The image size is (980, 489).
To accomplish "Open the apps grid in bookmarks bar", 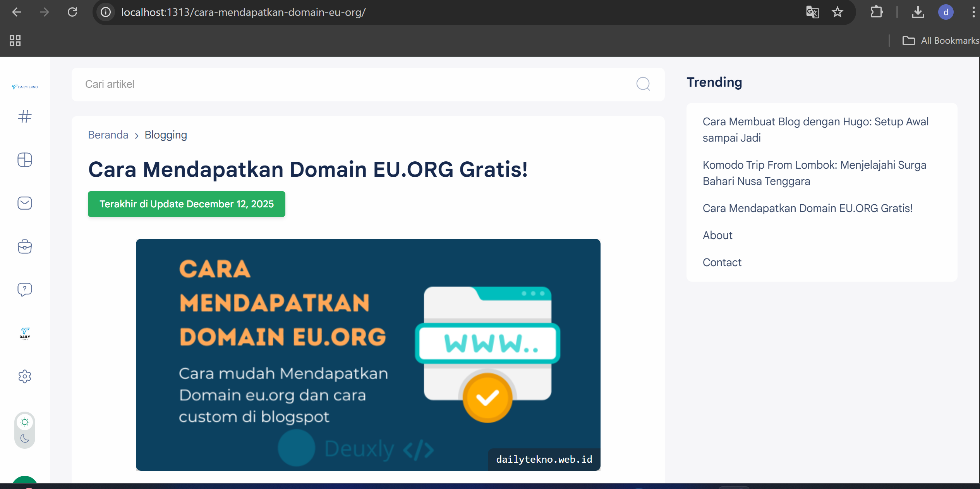I will pyautogui.click(x=15, y=41).
